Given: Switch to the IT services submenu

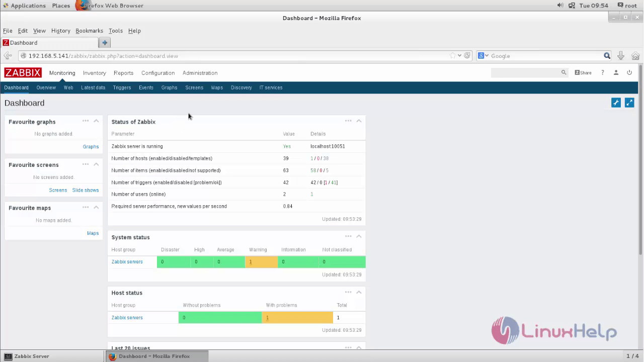Looking at the screenshot, I should 271,87.
